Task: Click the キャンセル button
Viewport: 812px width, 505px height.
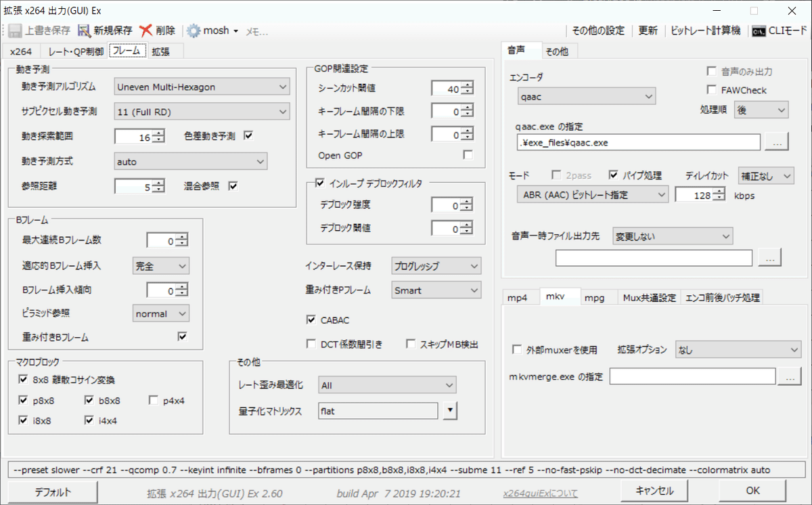Action: pos(655,490)
